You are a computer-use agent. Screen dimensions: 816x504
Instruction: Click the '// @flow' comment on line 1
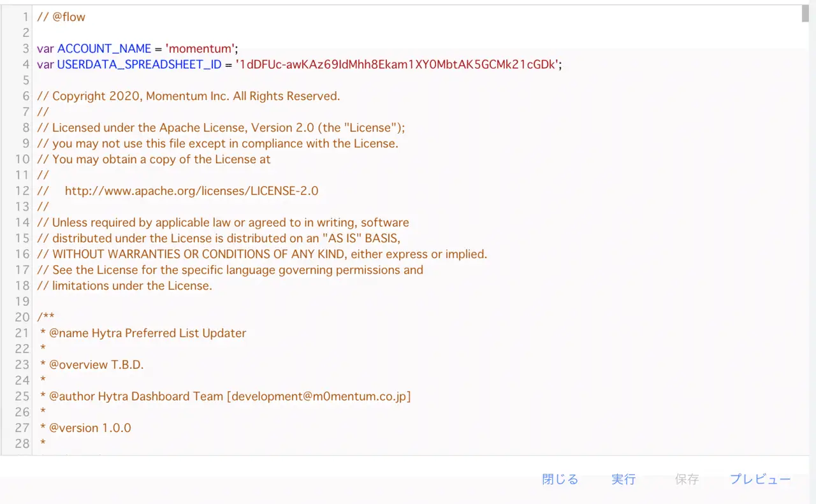[61, 17]
